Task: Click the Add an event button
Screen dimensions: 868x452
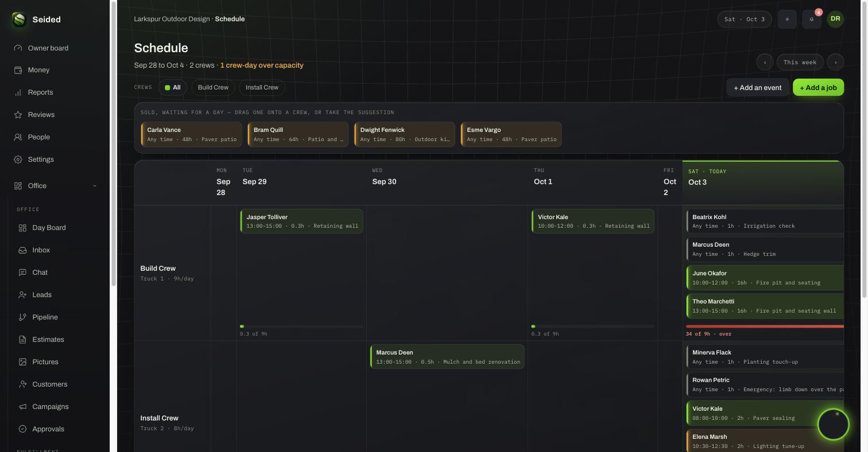Action: click(x=757, y=87)
